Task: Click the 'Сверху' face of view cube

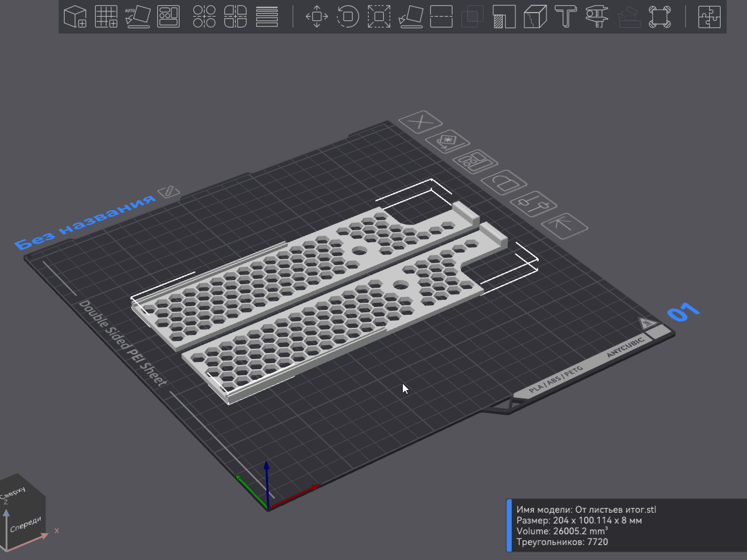Action: pos(14,494)
